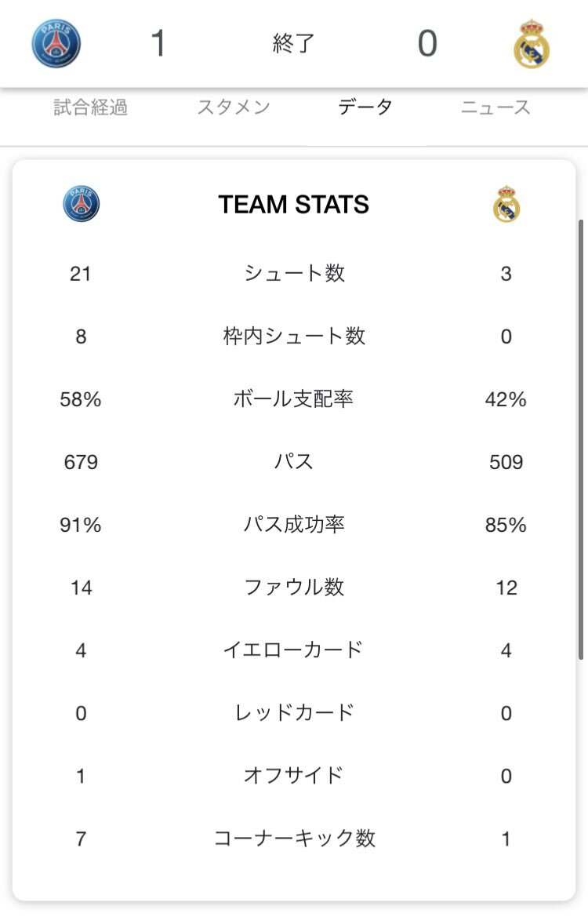Click the イエローカード row label
Screen dimensions: 588x917
click(293, 650)
